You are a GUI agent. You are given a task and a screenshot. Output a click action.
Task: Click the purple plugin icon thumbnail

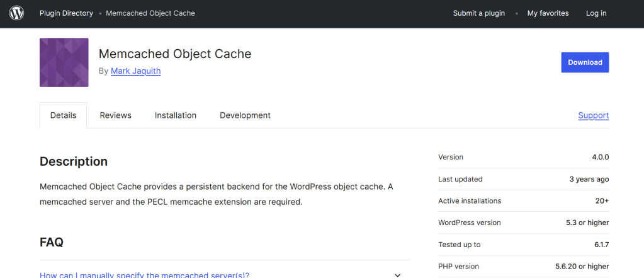(64, 62)
